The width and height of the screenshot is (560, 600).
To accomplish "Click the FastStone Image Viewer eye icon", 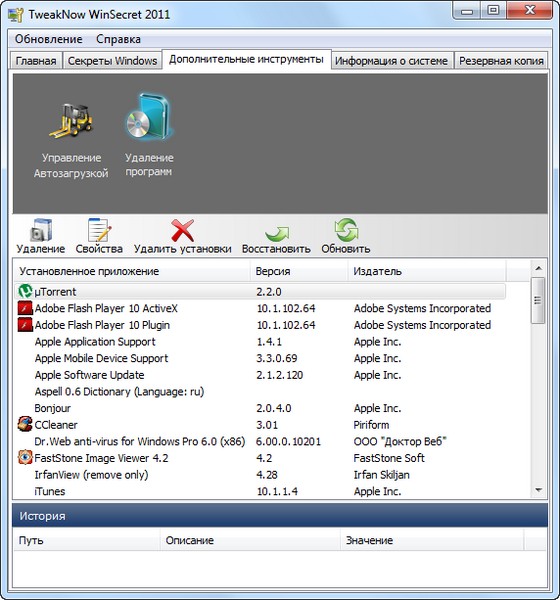I will pyautogui.click(x=25, y=458).
